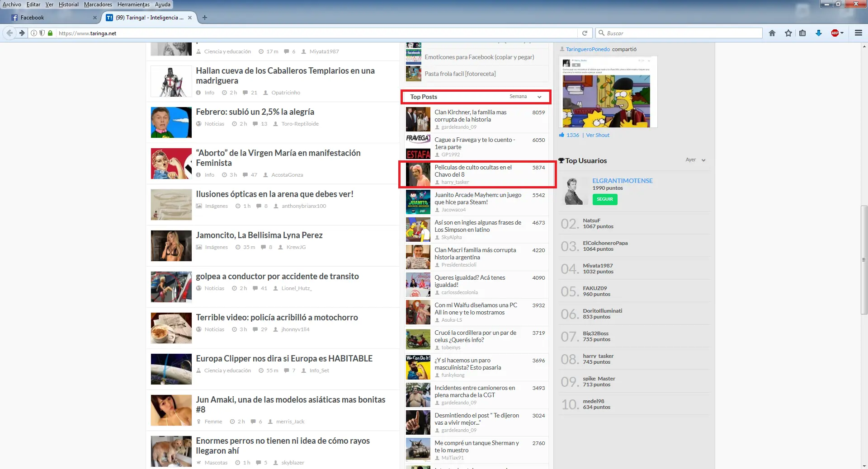Open the downloads arrow icon

click(x=819, y=33)
